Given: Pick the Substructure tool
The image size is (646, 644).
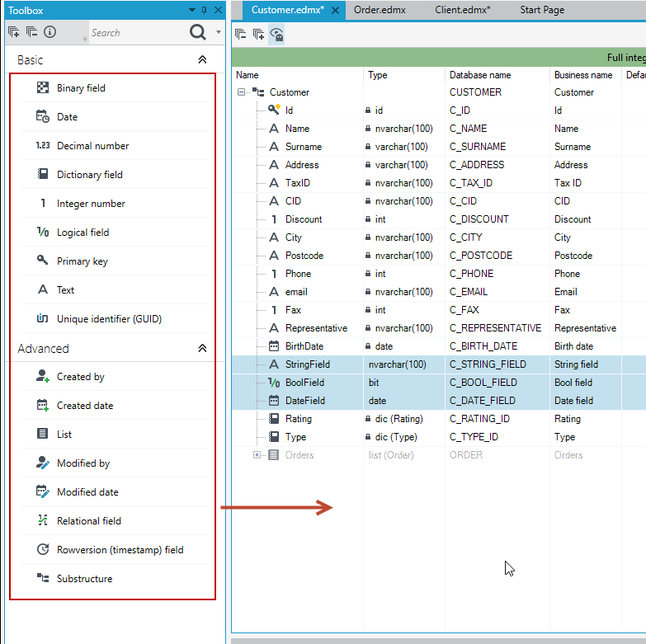Looking at the screenshot, I should pos(115,578).
